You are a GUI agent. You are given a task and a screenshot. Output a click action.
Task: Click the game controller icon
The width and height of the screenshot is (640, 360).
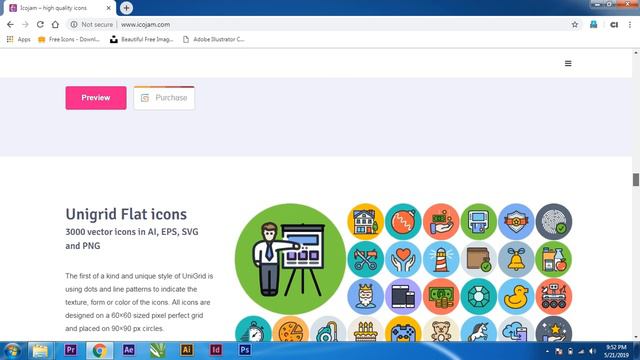(x=403, y=329)
